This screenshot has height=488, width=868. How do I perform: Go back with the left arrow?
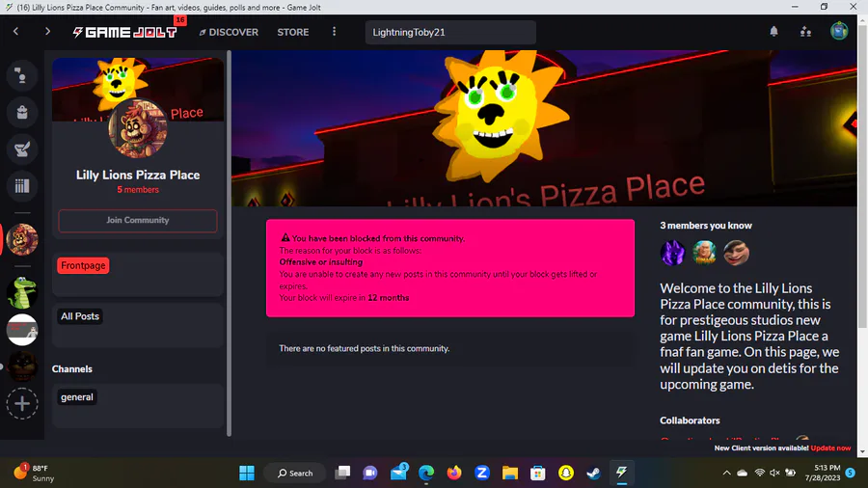16,32
